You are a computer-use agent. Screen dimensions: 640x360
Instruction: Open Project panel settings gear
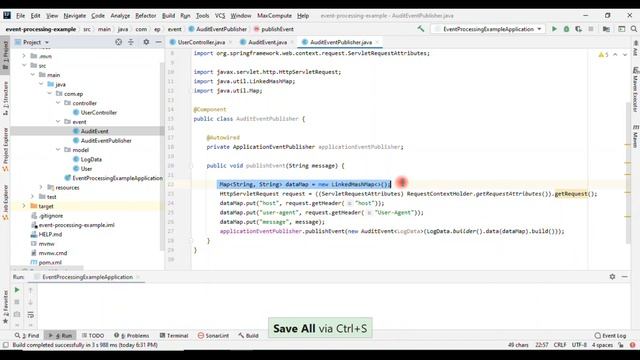[x=146, y=42]
